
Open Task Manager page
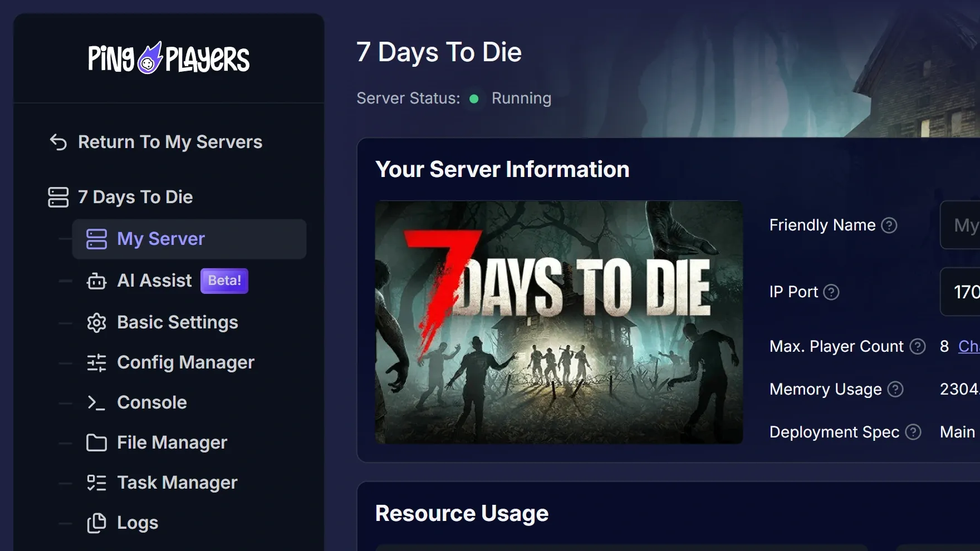point(177,483)
